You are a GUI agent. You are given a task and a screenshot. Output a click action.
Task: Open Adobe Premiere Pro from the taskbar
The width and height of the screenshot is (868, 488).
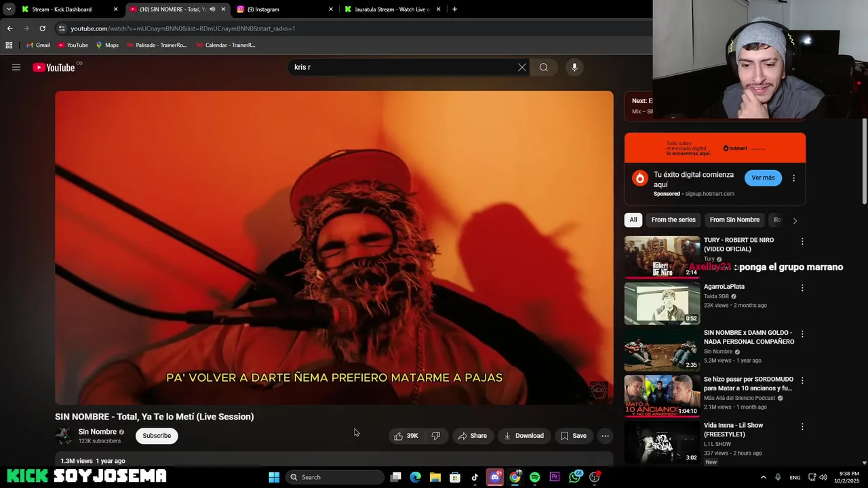[555, 477]
